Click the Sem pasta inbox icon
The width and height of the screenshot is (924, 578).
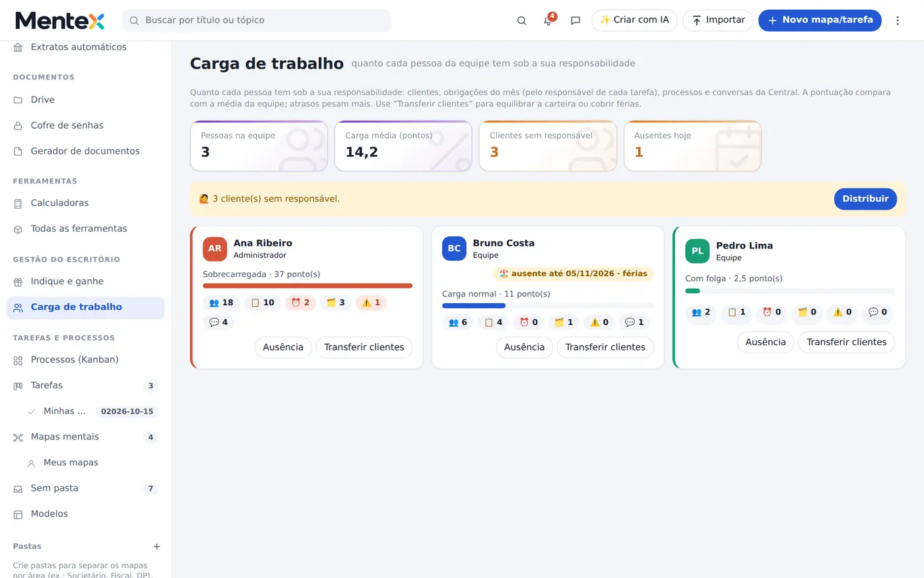point(18,489)
